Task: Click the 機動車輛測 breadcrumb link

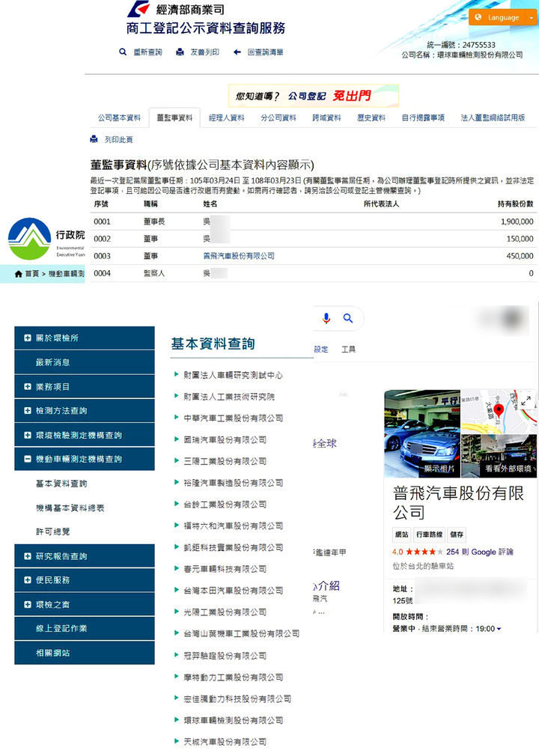Action: click(x=67, y=274)
